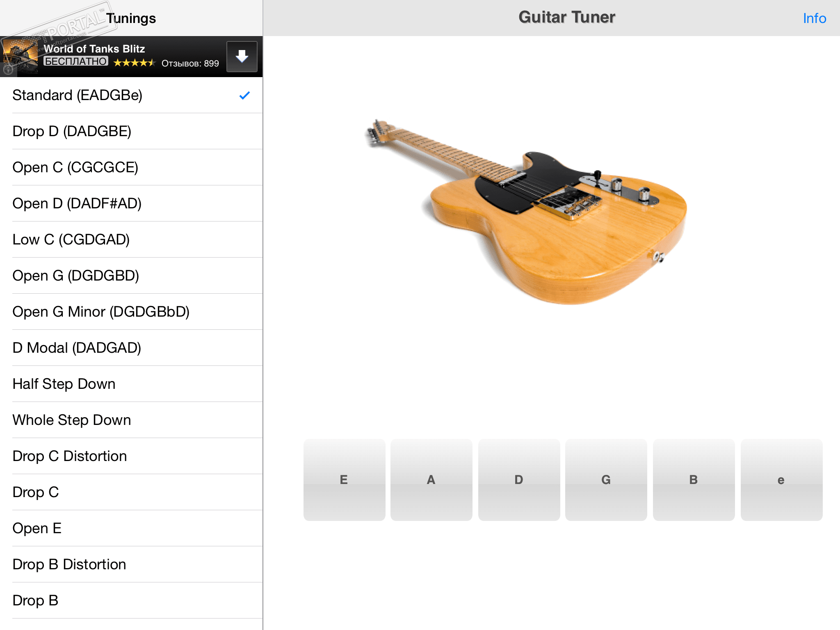Play the G string button
The image size is (840, 630).
coord(606,479)
